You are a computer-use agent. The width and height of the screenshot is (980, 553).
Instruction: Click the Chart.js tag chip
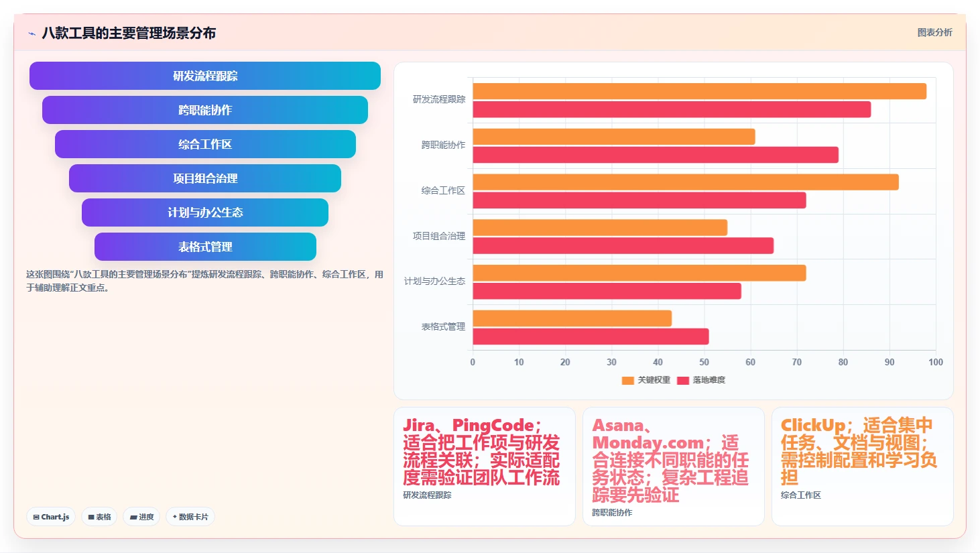51,517
